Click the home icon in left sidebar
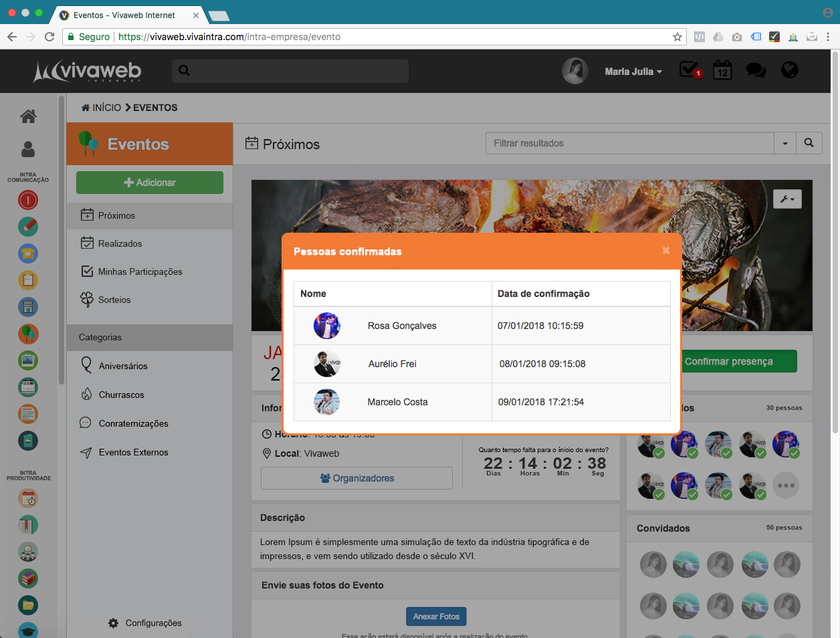 tap(28, 116)
